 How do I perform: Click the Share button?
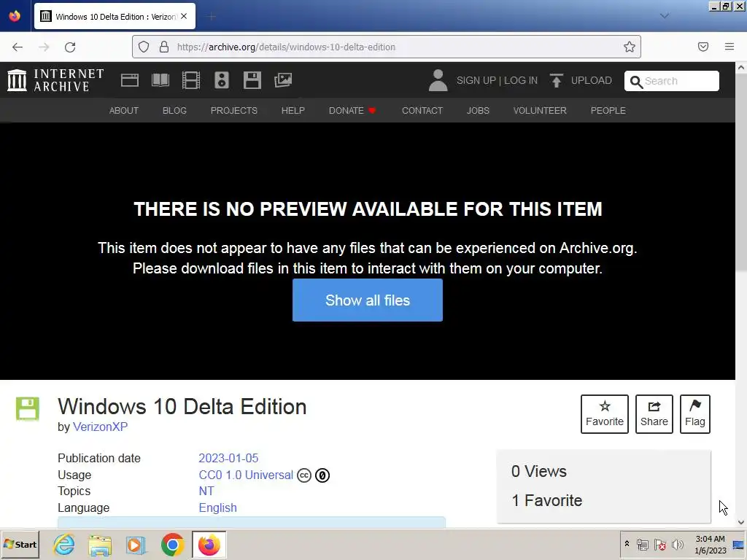click(654, 414)
